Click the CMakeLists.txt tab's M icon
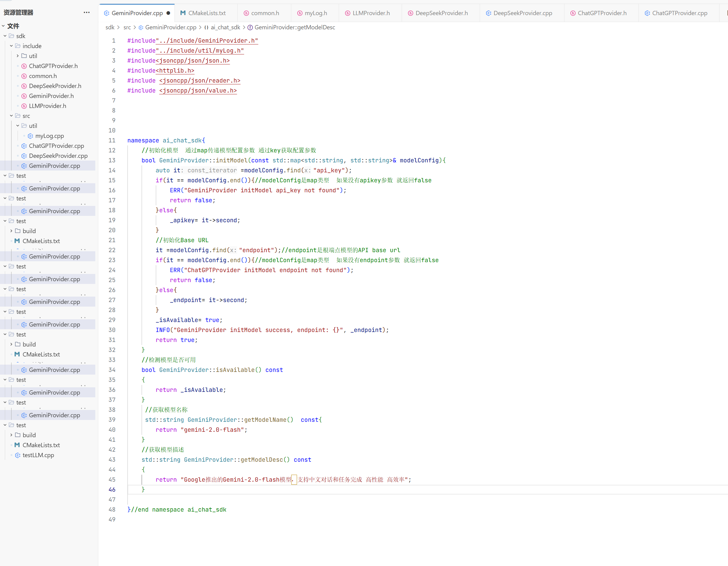The height and width of the screenshot is (566, 728). 183,13
